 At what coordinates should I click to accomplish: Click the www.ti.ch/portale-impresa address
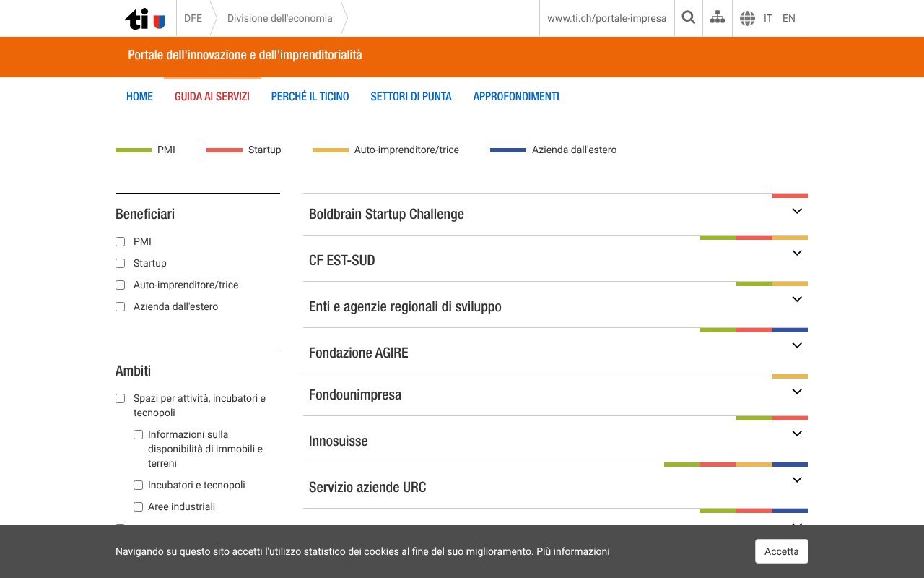point(607,18)
